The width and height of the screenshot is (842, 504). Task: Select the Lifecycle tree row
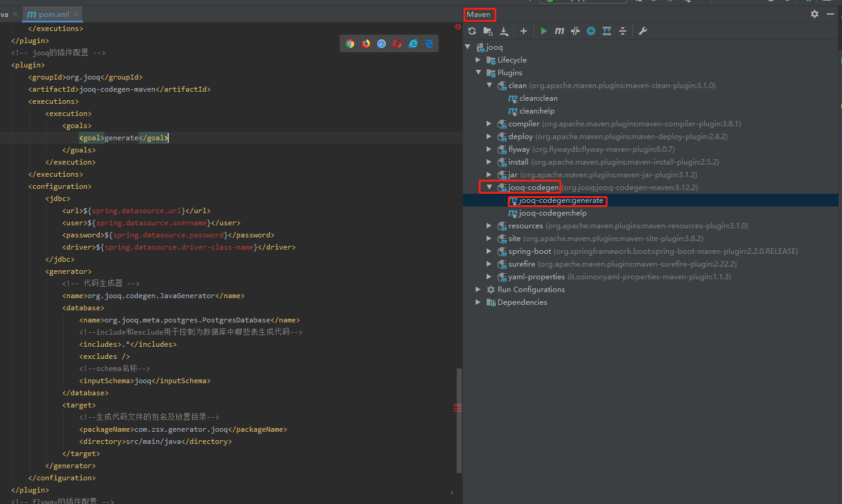(x=652, y=60)
